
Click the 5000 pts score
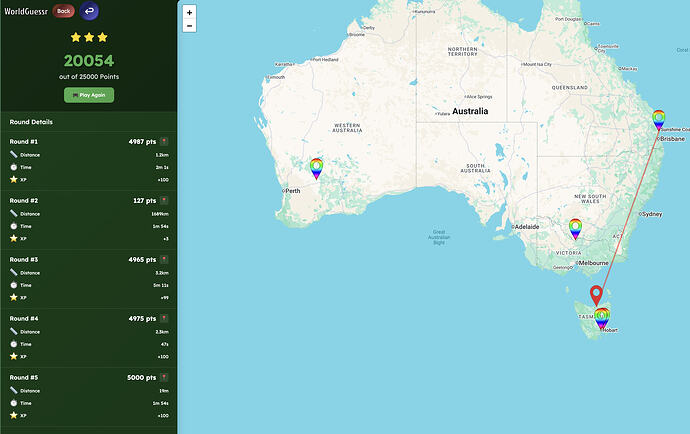[x=142, y=378]
